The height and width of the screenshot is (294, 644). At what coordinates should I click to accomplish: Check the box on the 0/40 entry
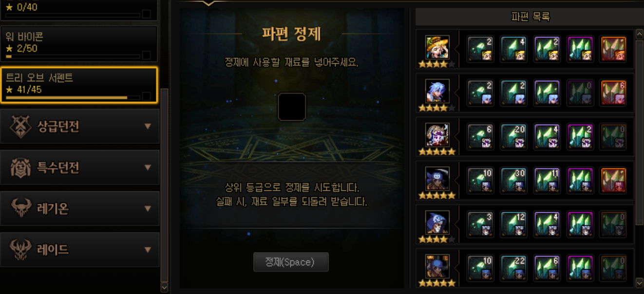coord(146,14)
